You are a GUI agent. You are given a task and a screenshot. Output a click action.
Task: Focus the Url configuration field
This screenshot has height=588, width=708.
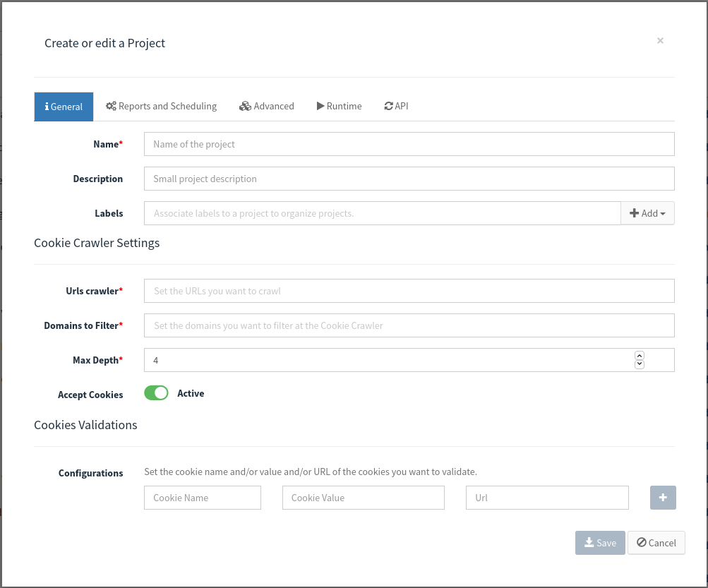coord(547,498)
